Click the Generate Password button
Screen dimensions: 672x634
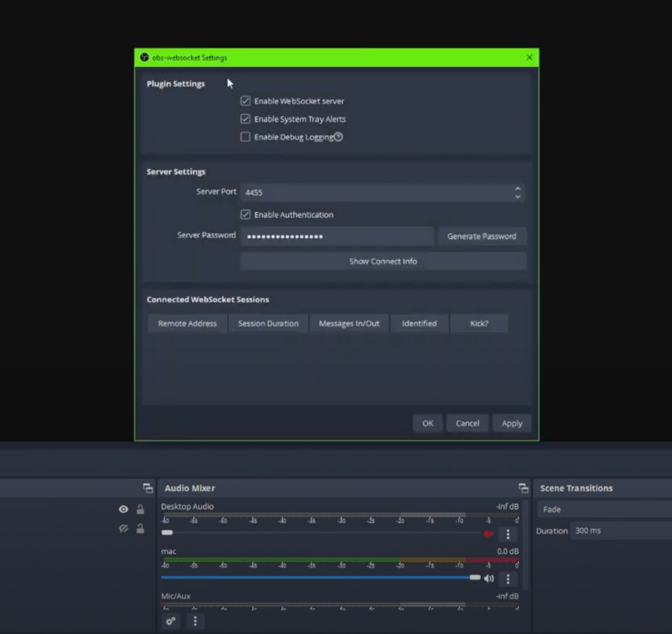pos(482,236)
